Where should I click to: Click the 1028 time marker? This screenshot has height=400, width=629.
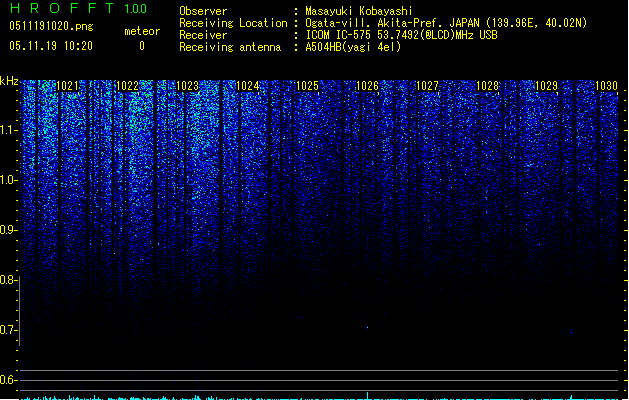487,86
